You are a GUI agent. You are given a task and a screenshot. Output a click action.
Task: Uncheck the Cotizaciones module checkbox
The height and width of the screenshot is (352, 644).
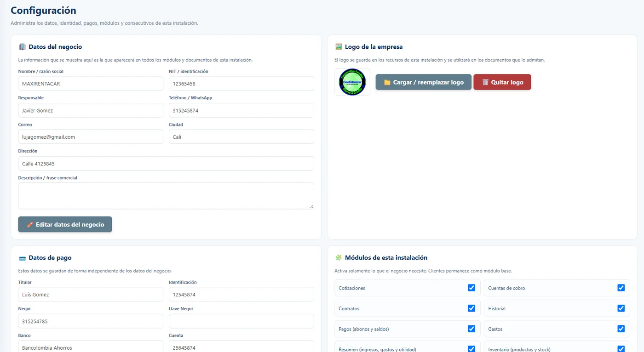point(471,288)
